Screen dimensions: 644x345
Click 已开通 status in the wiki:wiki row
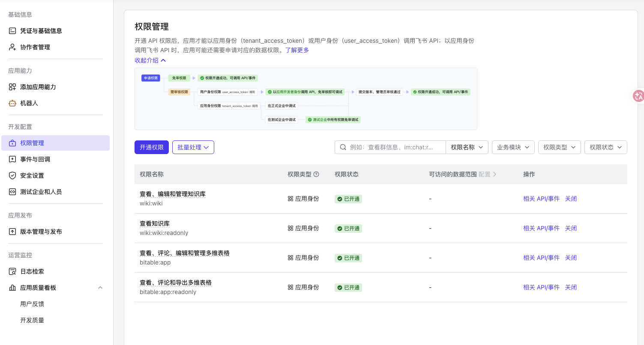pos(348,199)
